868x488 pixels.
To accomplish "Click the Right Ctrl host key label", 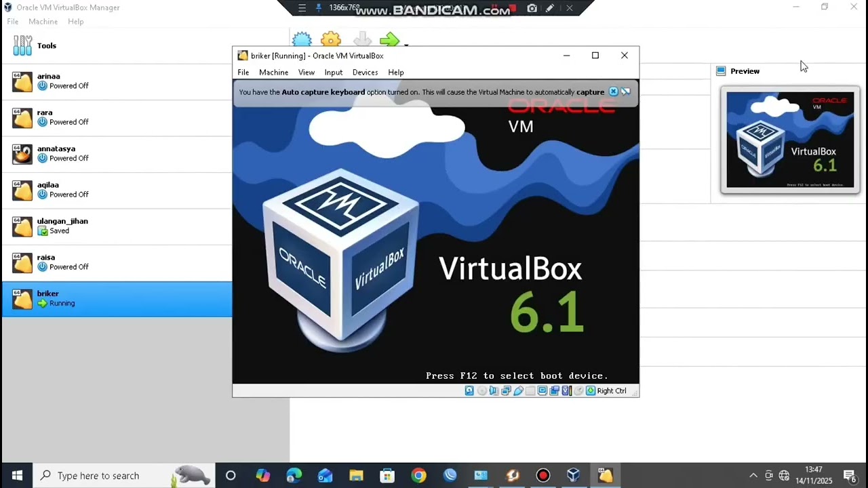I will (612, 391).
